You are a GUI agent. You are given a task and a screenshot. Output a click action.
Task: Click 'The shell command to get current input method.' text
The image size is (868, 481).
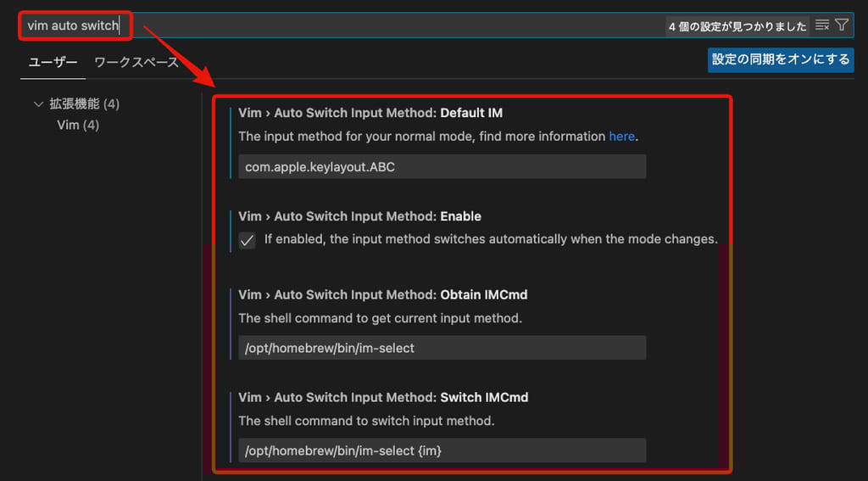[x=381, y=319]
